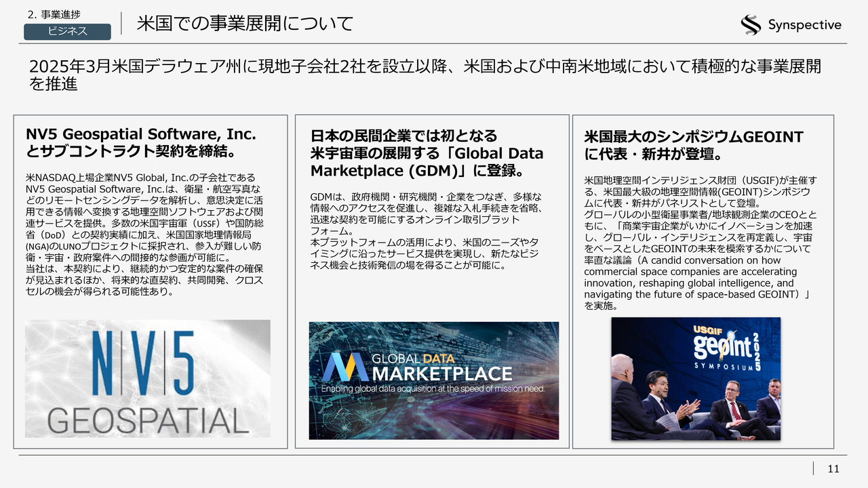
Task: Click the Synspective logo icon
Action: [751, 25]
